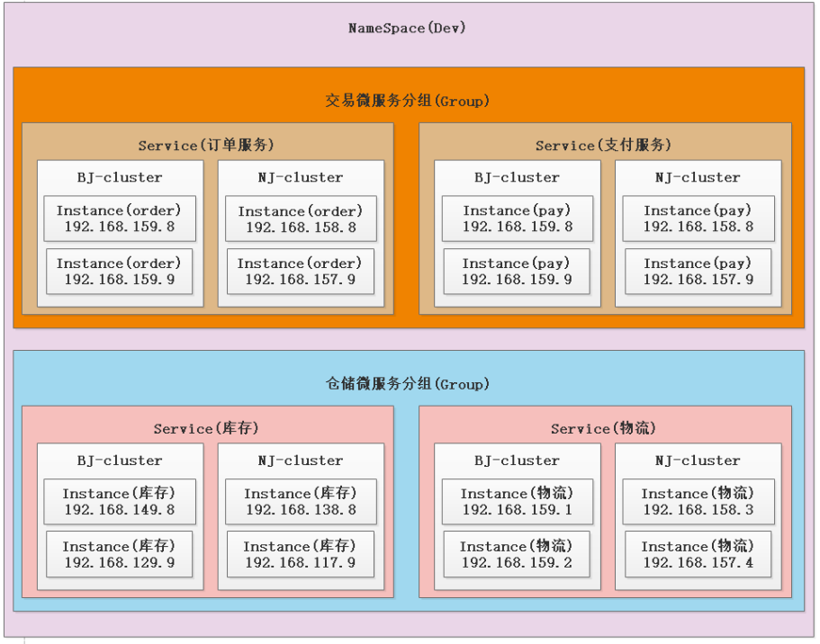Screen dimensions: 820x644
Task: Select Instance(物流) 192.168.159.1 entry
Action: pyautogui.click(x=517, y=501)
